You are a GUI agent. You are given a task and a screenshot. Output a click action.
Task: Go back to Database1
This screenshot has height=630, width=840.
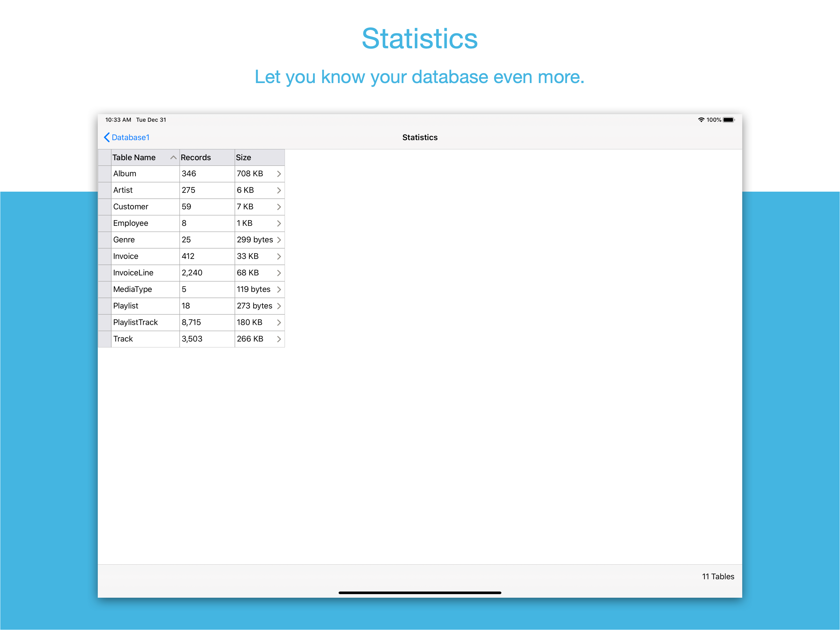click(x=130, y=137)
